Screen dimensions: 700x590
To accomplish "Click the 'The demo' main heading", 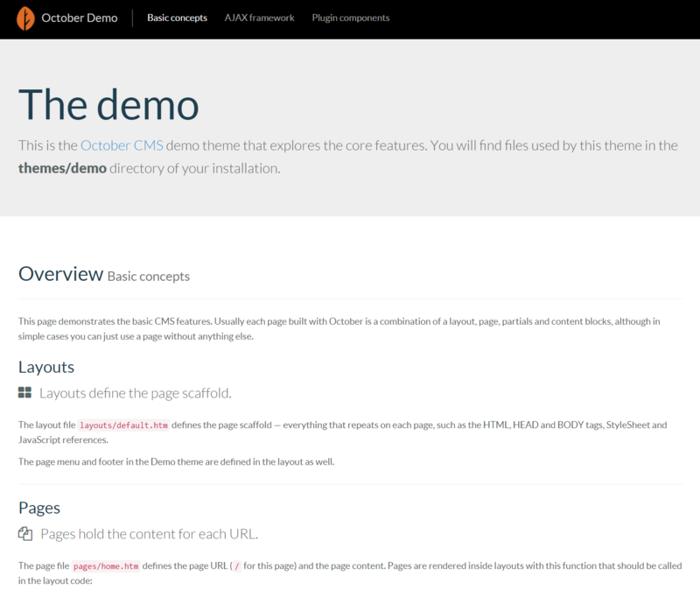I will (108, 104).
